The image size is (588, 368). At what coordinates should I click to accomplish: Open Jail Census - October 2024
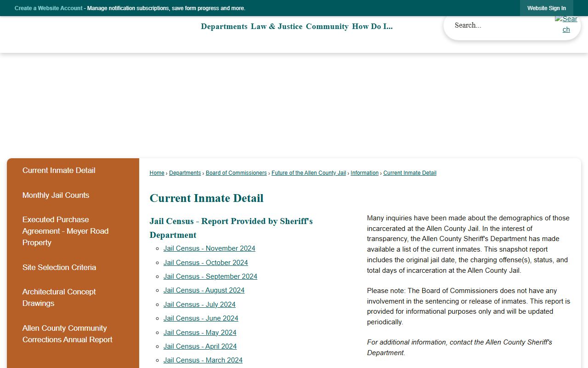click(206, 263)
